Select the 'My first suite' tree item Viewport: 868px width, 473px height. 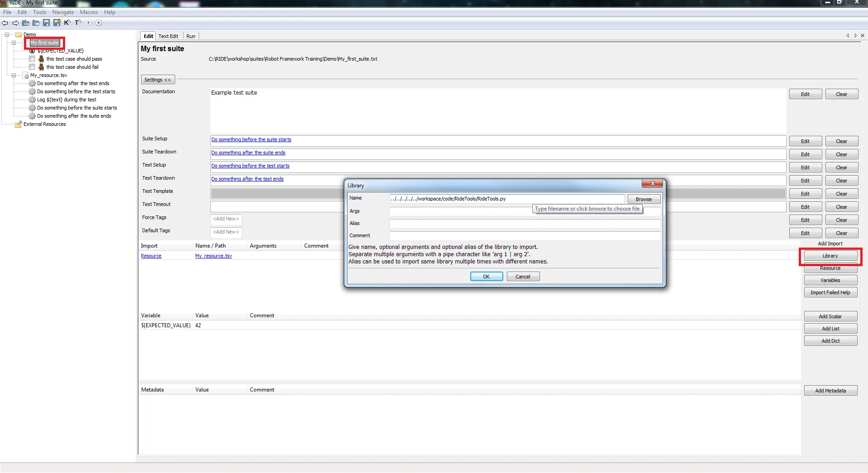pyautogui.click(x=45, y=43)
